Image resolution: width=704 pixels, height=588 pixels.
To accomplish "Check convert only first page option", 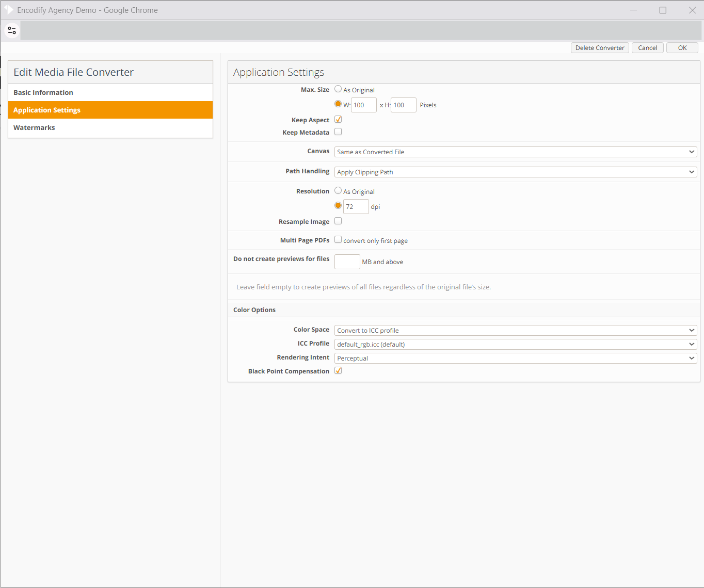I will point(338,239).
